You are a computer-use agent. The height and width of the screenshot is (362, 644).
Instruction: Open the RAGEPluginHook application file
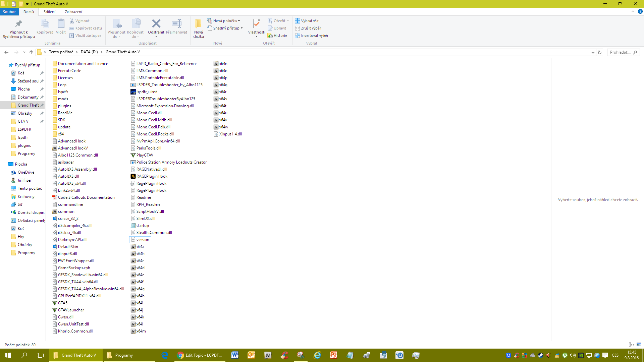click(x=152, y=176)
